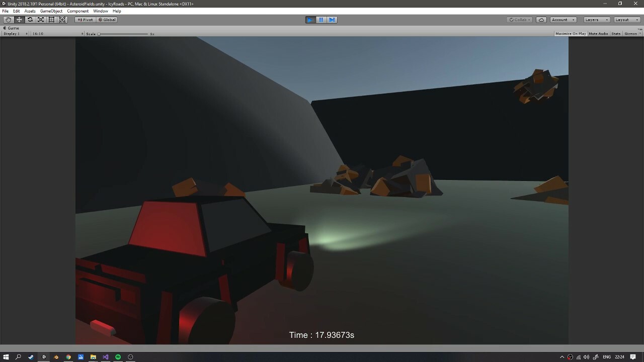
Task: Select the Move tool
Action: pos(19,20)
